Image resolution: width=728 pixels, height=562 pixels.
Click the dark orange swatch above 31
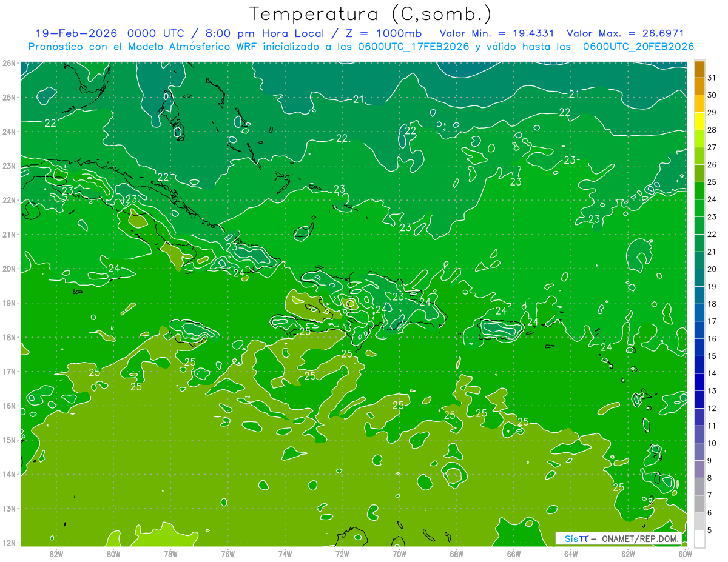coord(700,69)
